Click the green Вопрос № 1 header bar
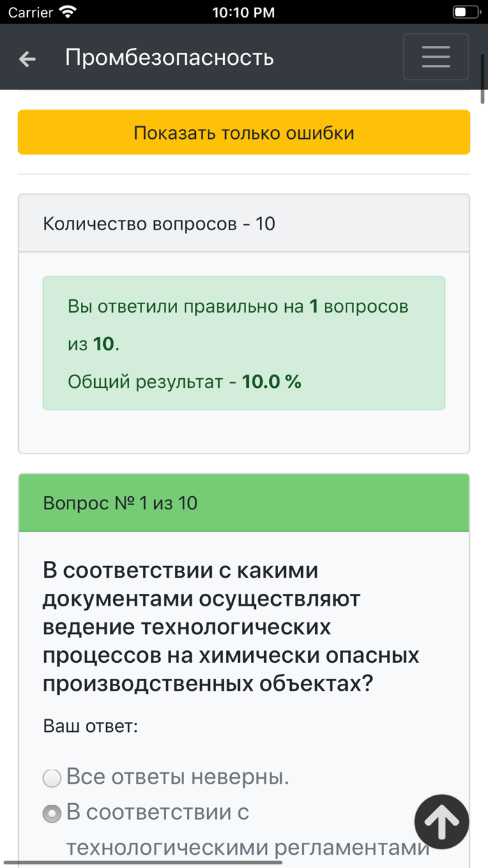The width and height of the screenshot is (488, 868). [x=243, y=502]
